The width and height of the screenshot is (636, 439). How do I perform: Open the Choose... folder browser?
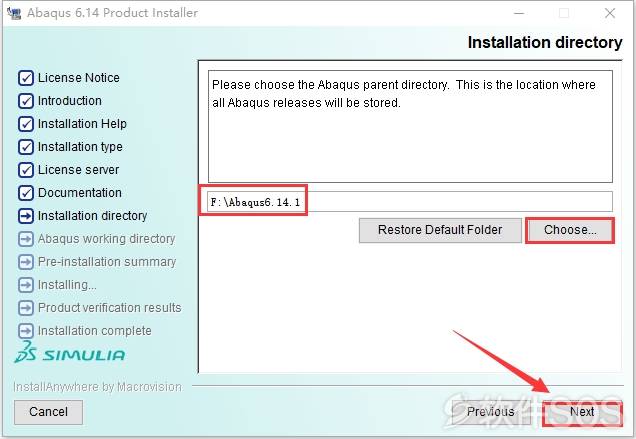[x=570, y=230]
